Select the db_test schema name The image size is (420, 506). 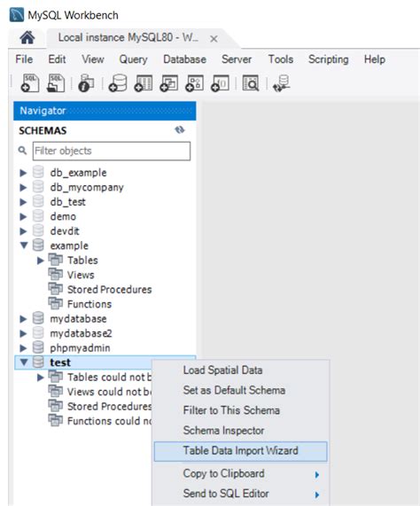tap(67, 202)
